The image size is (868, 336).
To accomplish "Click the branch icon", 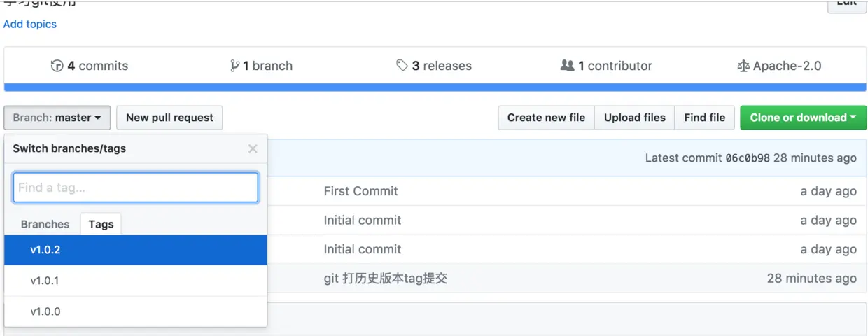I will click(x=234, y=66).
